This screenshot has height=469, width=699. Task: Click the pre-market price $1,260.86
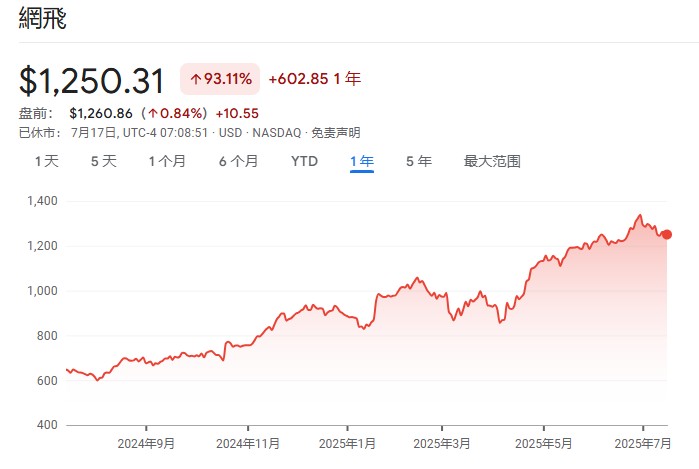101,113
